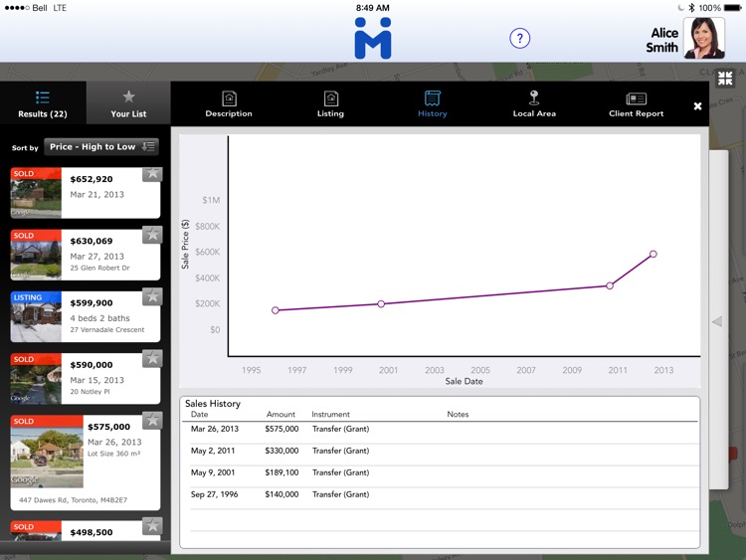Collapse the side panel with the gray arrow
This screenshot has width=746, height=560.
(717, 321)
